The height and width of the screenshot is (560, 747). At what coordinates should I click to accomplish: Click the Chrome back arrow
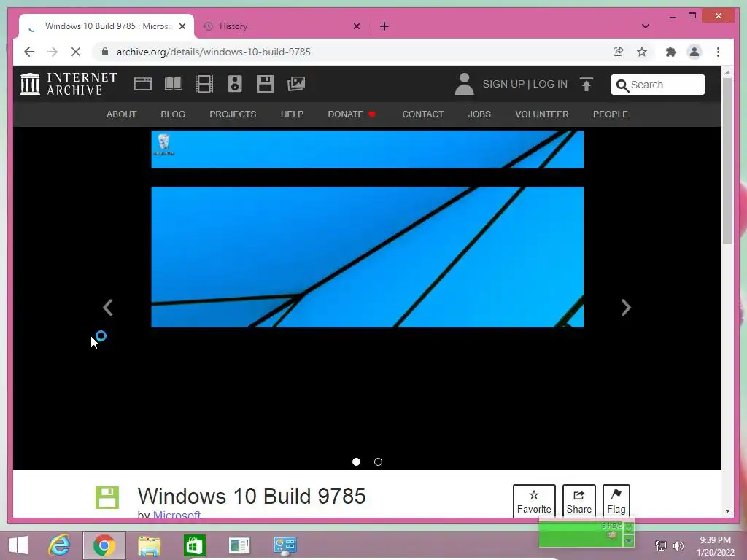click(x=29, y=52)
